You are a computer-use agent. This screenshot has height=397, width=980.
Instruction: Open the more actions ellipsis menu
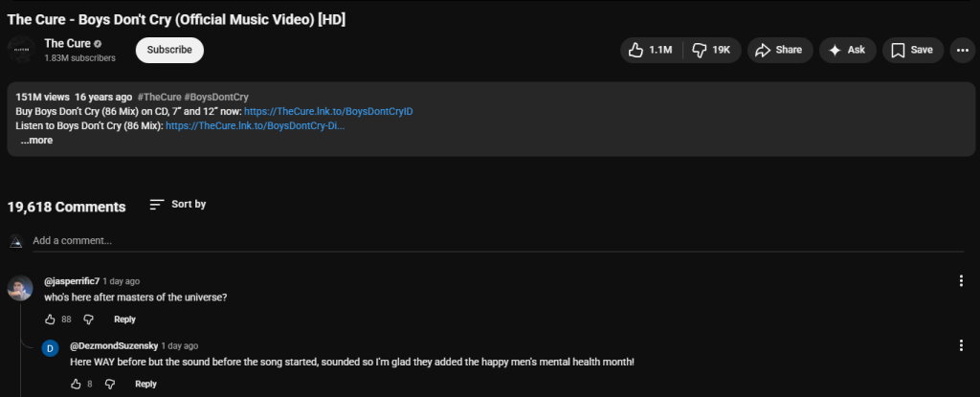pyautogui.click(x=963, y=50)
